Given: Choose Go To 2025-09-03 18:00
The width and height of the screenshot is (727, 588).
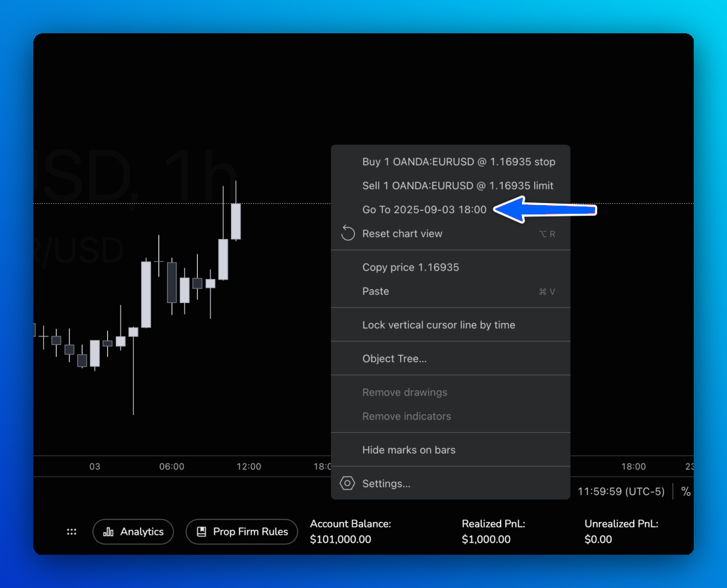Looking at the screenshot, I should (450, 210).
